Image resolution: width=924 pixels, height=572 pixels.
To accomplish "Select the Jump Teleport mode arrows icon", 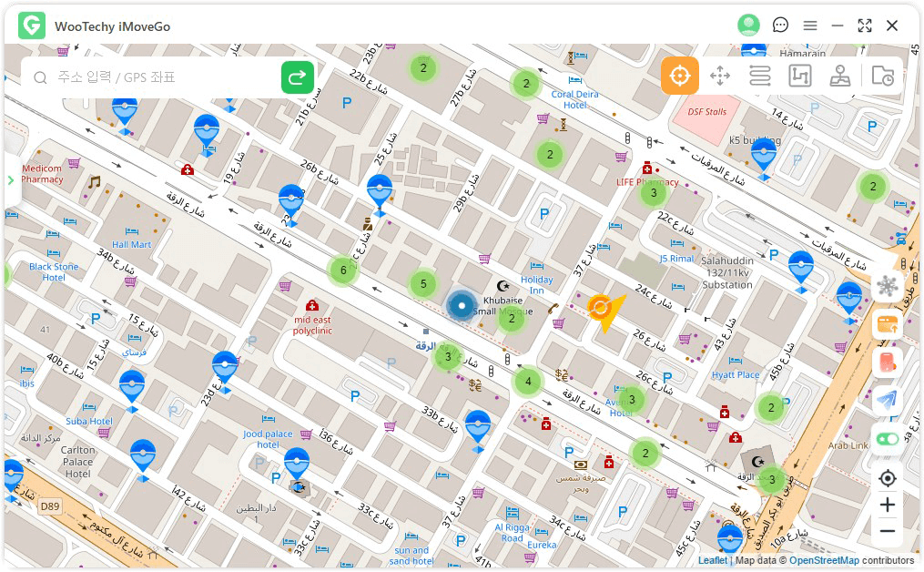I will click(720, 77).
